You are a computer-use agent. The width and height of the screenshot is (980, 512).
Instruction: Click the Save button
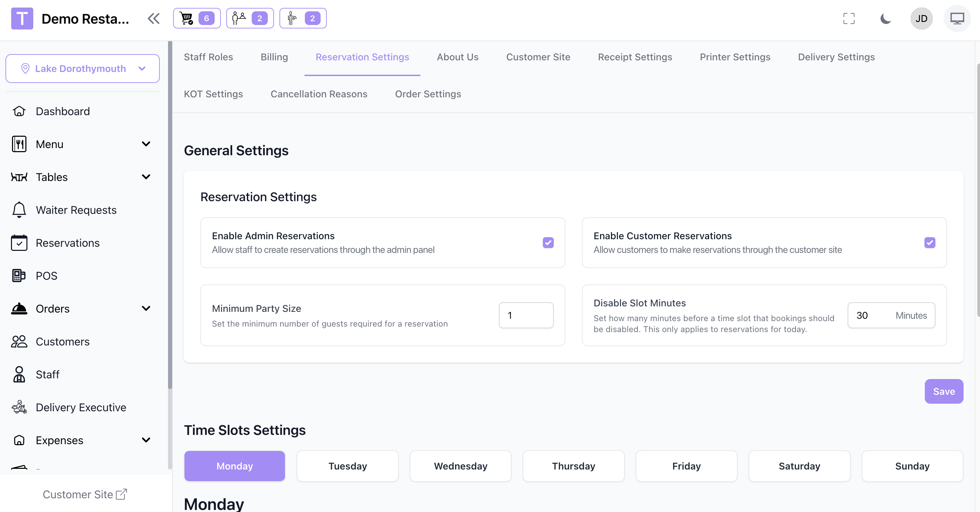[x=943, y=391]
